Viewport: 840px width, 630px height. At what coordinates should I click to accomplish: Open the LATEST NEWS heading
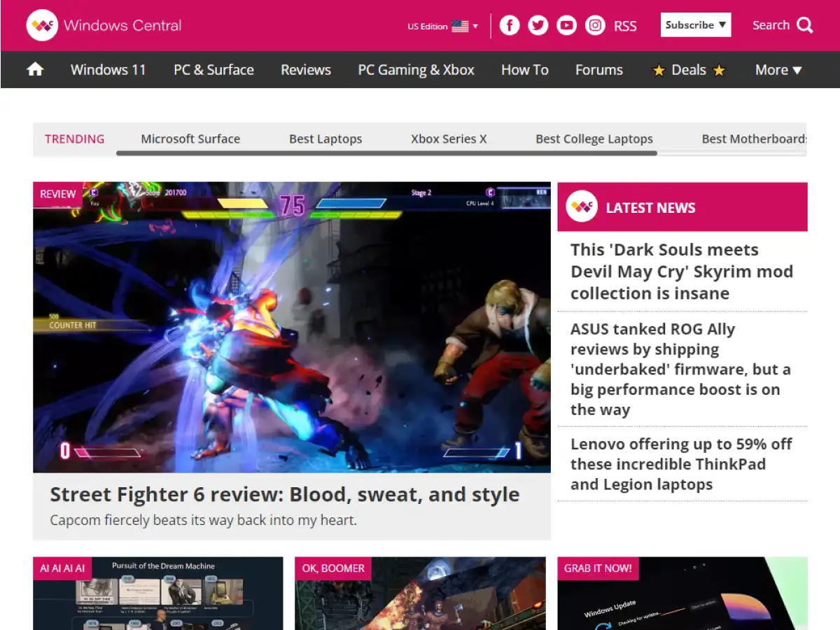tap(650, 208)
